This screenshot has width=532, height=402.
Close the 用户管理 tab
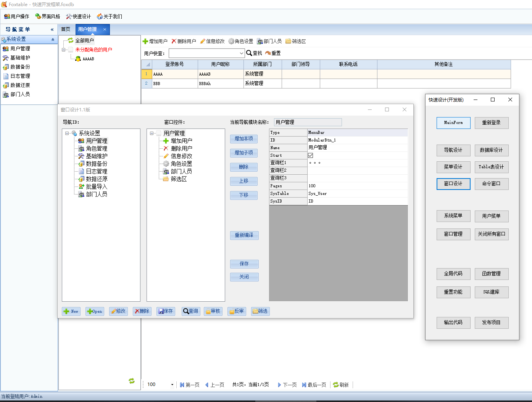pos(105,29)
